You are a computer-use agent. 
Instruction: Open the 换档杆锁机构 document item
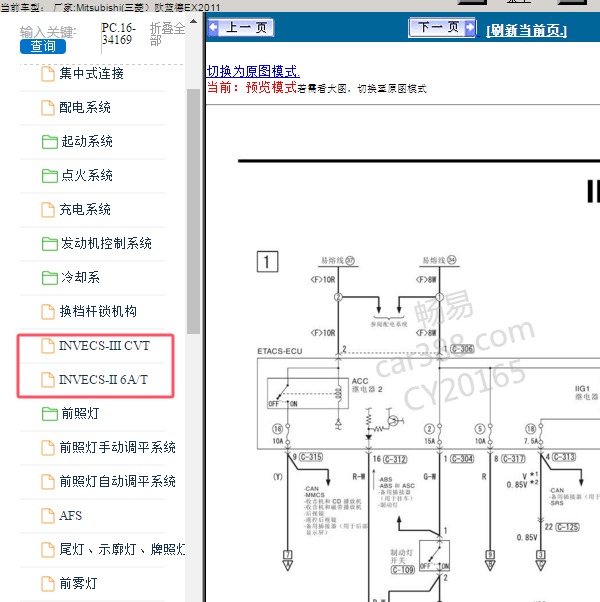pyautogui.click(x=98, y=311)
